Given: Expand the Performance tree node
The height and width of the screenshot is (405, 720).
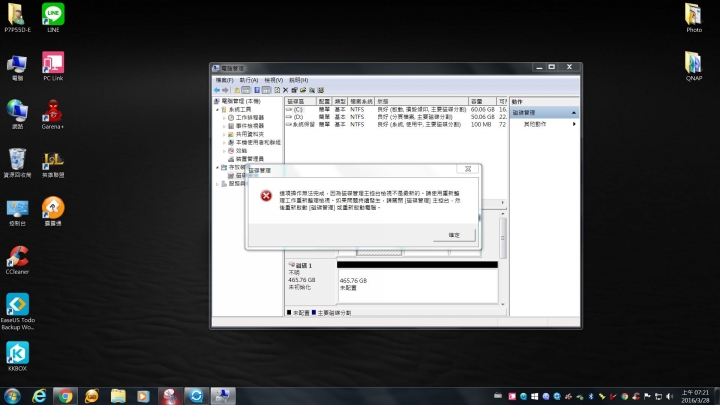Looking at the screenshot, I should [225, 151].
